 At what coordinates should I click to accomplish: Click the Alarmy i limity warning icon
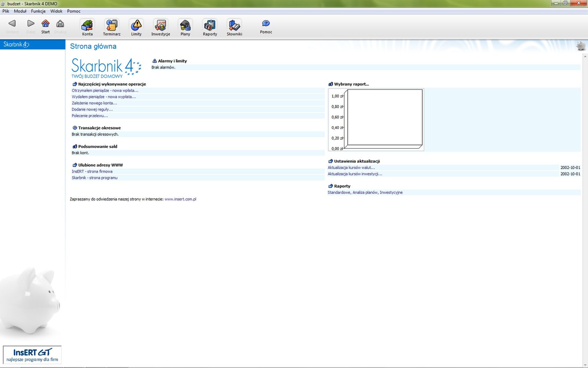pos(154,61)
